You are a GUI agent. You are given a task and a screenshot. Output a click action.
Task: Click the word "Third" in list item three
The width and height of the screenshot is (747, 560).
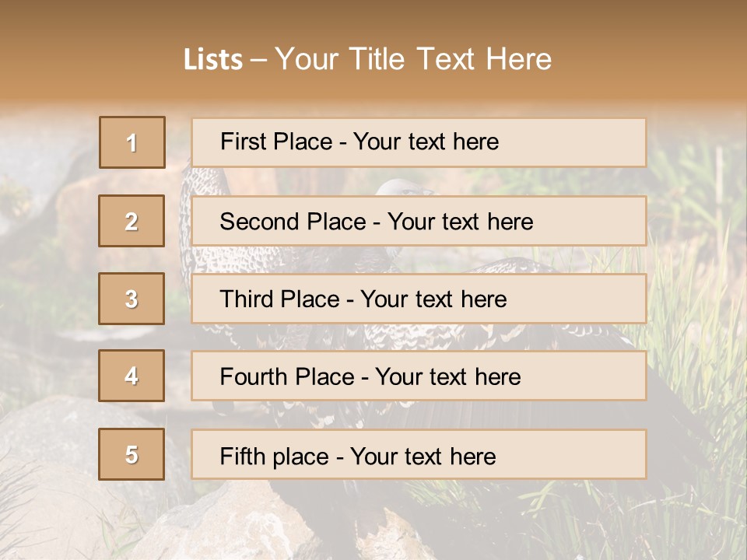point(248,299)
